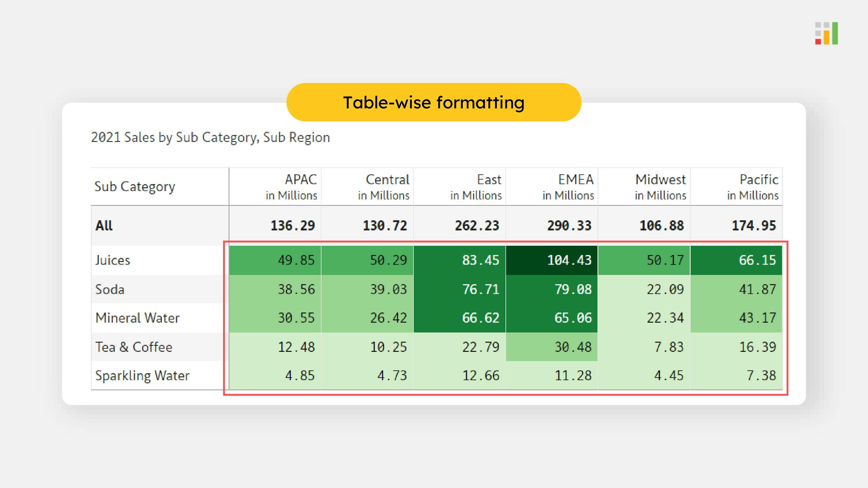The width and height of the screenshot is (868, 488).
Task: Select the Tea & Coffee row
Action: [x=134, y=347]
